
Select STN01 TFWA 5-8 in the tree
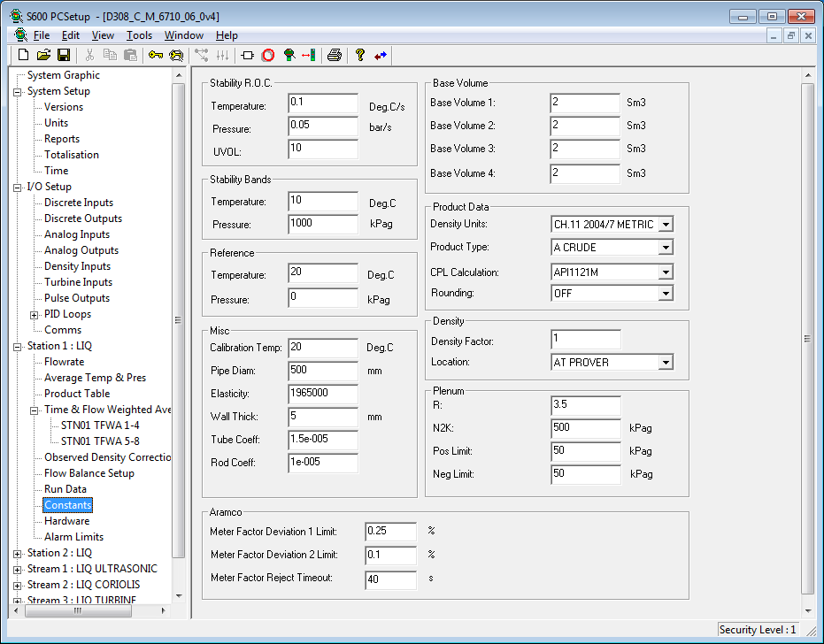(100, 441)
